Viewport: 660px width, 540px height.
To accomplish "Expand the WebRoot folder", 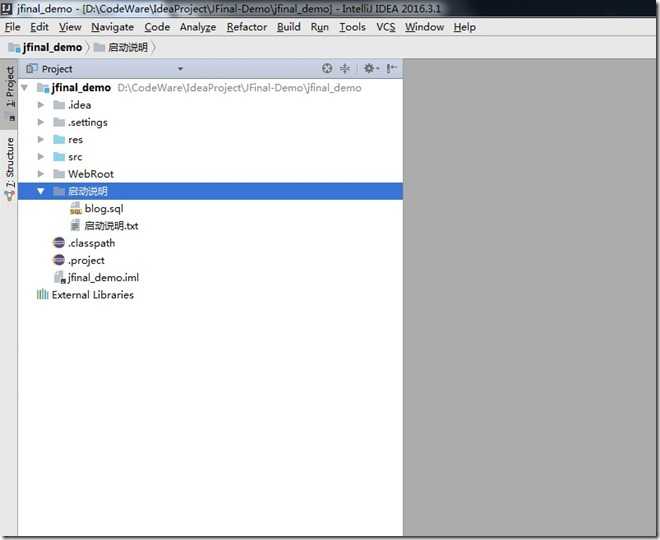I will point(41,174).
